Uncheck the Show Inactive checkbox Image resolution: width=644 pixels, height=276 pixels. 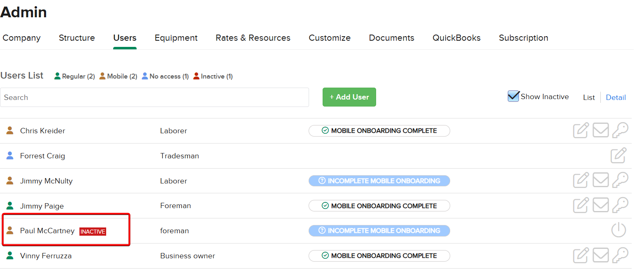pos(513,97)
